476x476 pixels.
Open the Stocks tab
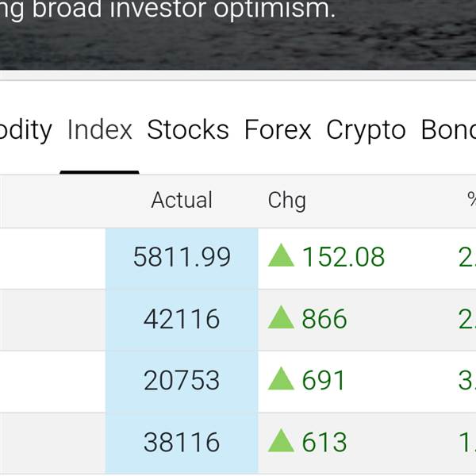tap(188, 129)
